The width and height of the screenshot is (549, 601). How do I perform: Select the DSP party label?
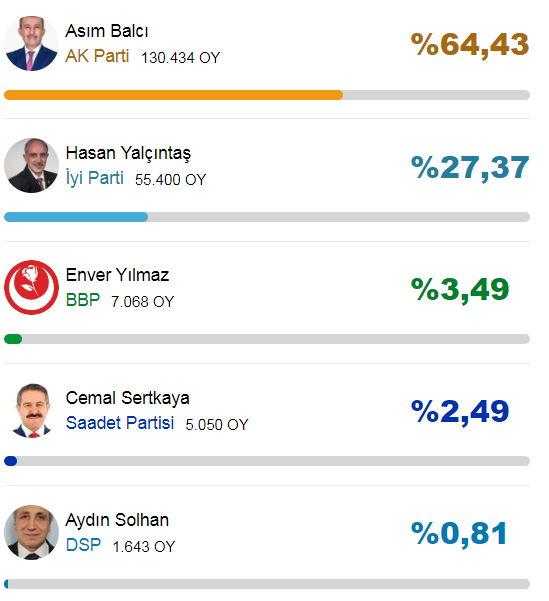tap(84, 545)
